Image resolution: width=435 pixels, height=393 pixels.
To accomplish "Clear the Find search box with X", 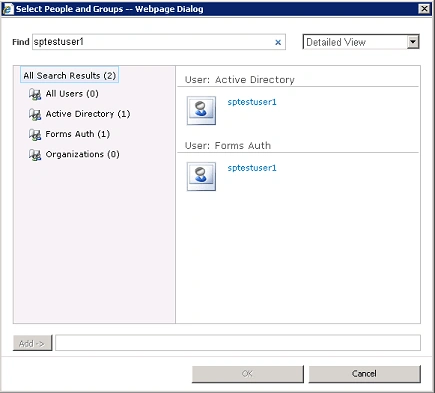I will [x=278, y=42].
